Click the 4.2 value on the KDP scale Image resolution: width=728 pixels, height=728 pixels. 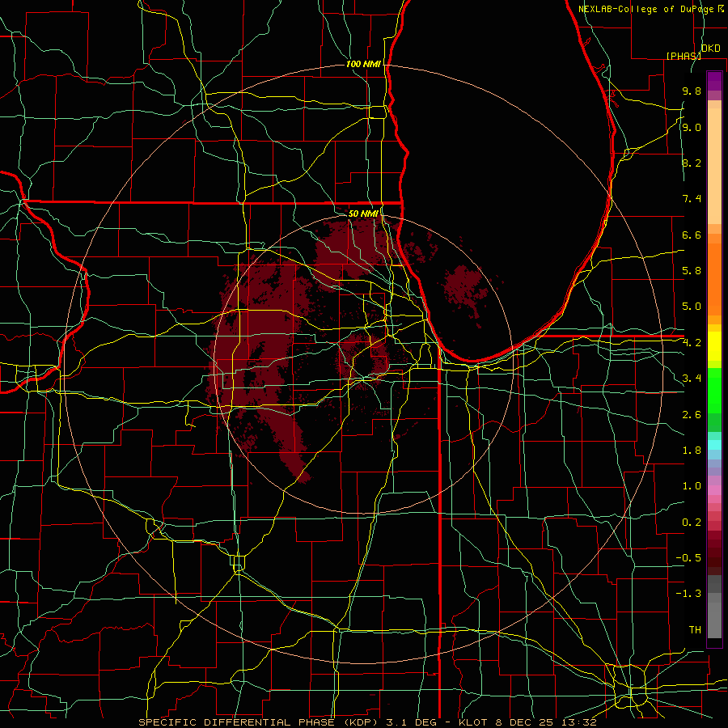tap(692, 343)
